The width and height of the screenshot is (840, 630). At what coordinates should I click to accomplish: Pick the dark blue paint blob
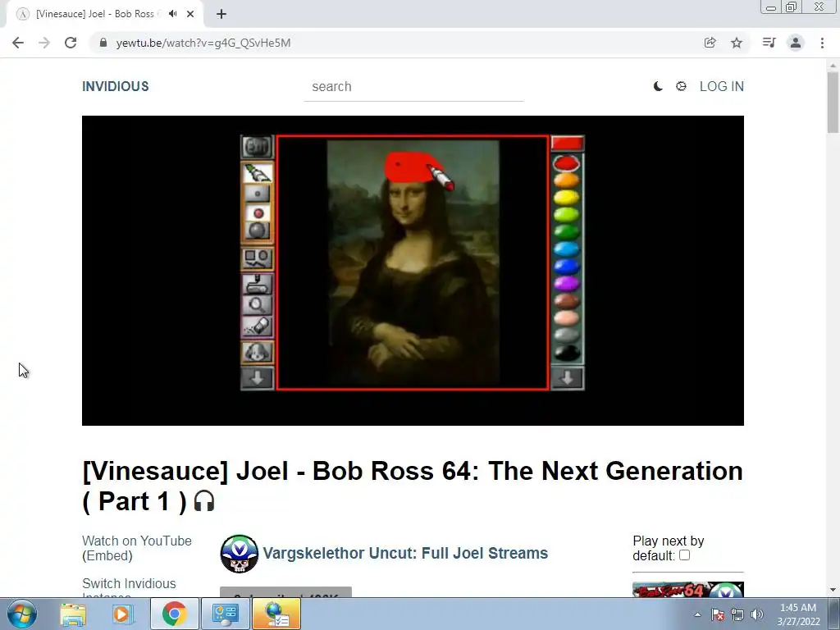point(566,267)
